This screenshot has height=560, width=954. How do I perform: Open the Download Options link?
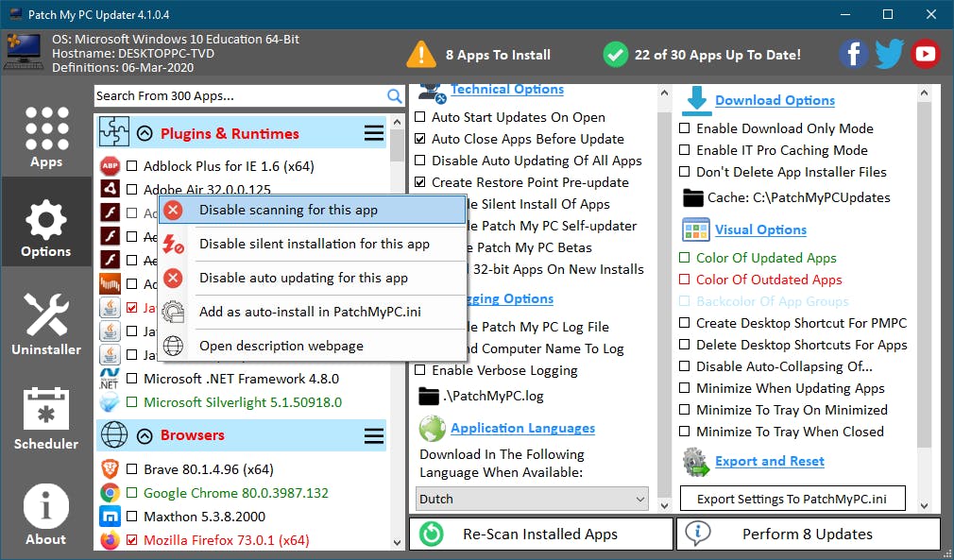click(x=775, y=100)
